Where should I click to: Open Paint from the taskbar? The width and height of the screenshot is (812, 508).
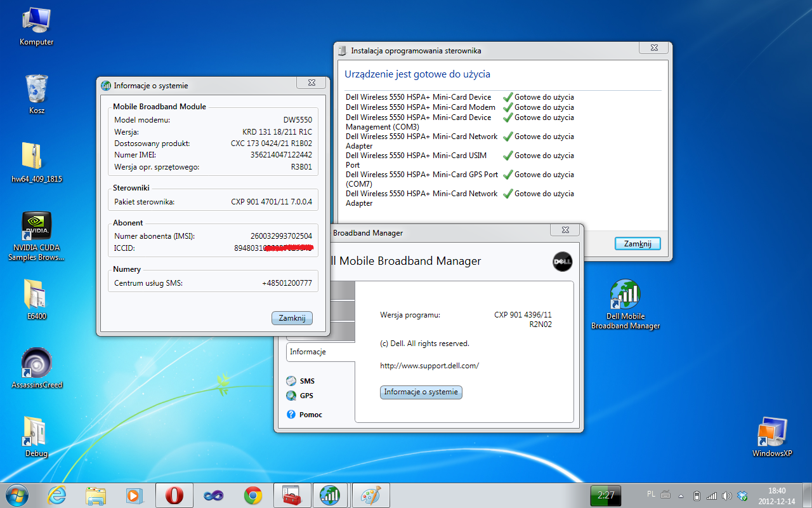pos(370,495)
